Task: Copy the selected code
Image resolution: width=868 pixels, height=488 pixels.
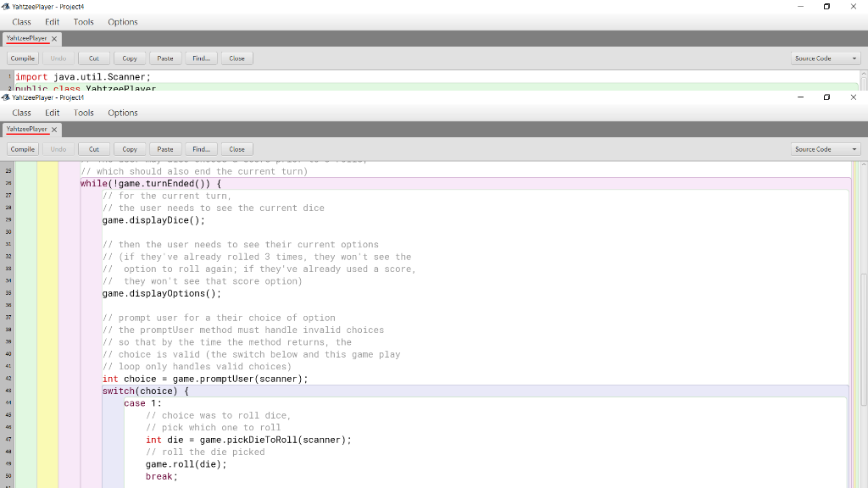Action: 130,148
